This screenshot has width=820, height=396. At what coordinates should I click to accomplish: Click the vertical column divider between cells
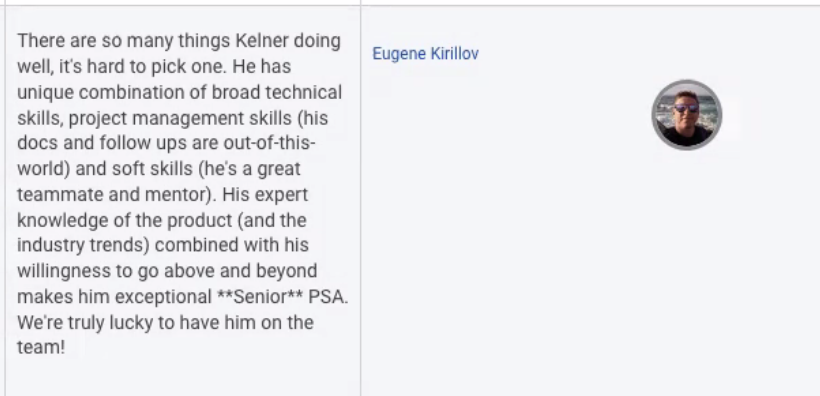click(x=360, y=200)
